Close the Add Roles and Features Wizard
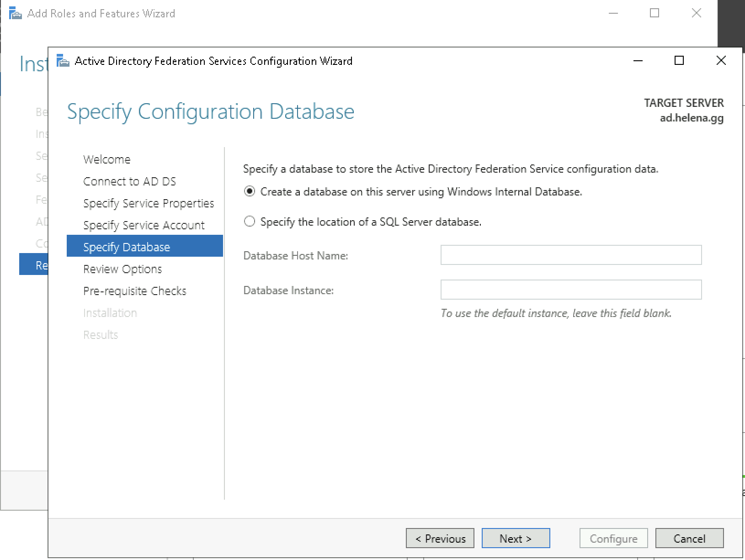 tap(696, 13)
